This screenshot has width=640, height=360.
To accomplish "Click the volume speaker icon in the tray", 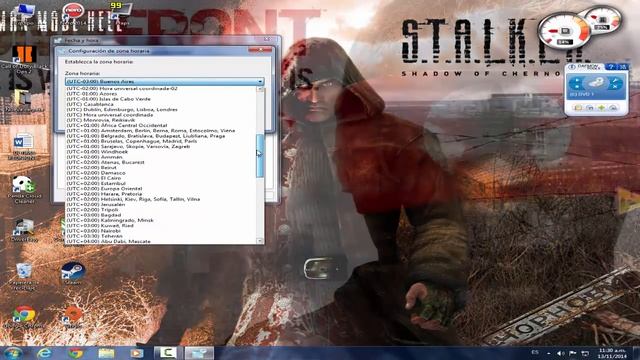I will pyautogui.click(x=561, y=353).
